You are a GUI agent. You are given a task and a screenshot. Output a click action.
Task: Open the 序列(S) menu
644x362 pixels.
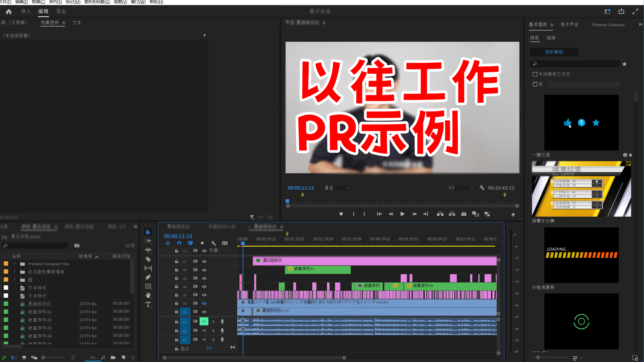[55, 2]
